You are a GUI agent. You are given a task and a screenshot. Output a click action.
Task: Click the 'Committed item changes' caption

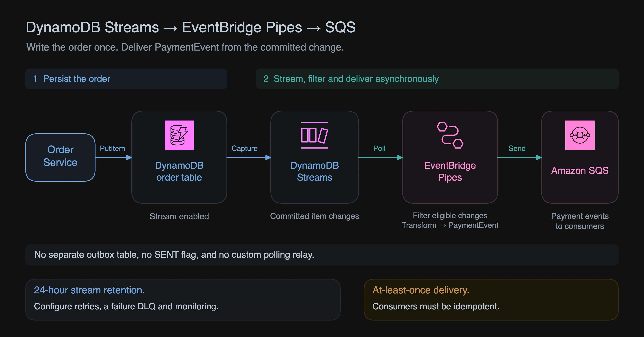[x=314, y=216]
